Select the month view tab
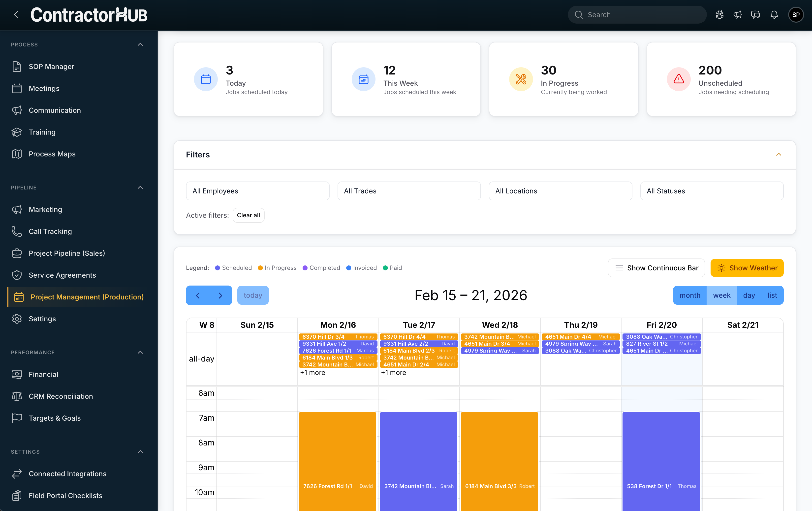The image size is (812, 511). pyautogui.click(x=689, y=295)
